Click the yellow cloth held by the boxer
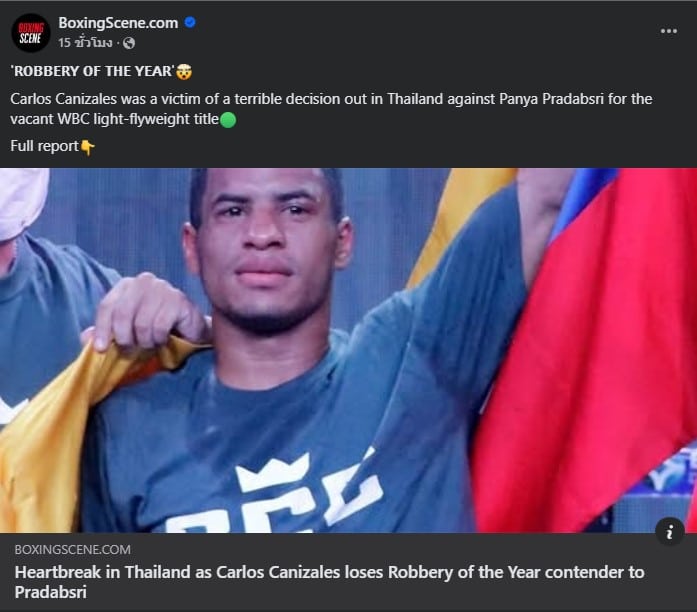Screen dimensions: 697x612 (50, 440)
